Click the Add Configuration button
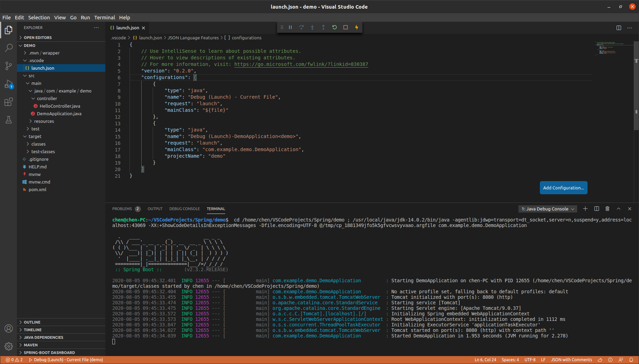Viewport: 639px width, 364px height. coord(563,188)
